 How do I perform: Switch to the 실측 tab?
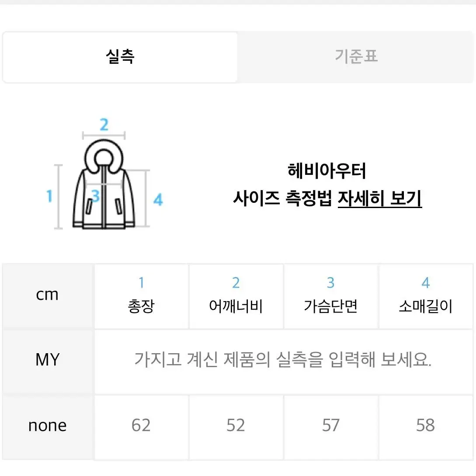coord(120,57)
